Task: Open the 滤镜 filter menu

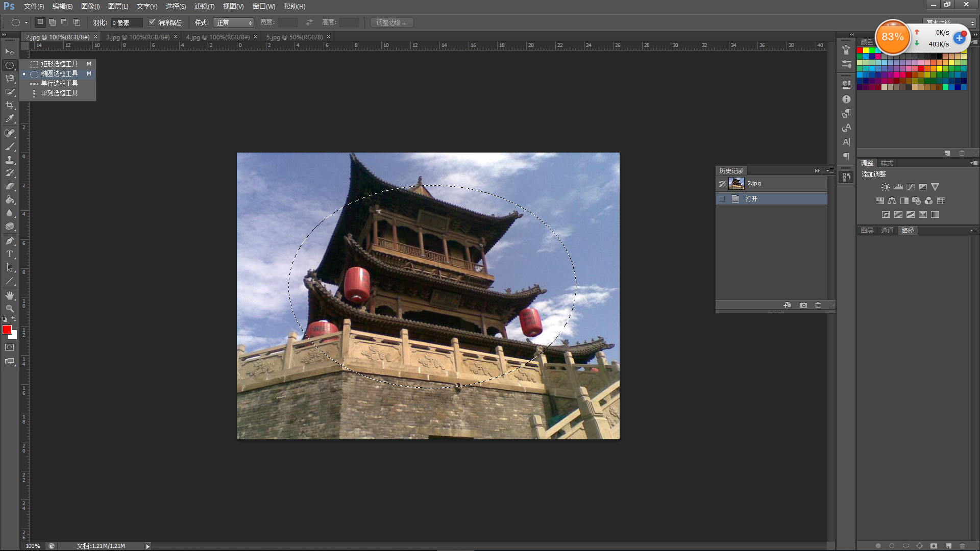Action: click(x=204, y=6)
